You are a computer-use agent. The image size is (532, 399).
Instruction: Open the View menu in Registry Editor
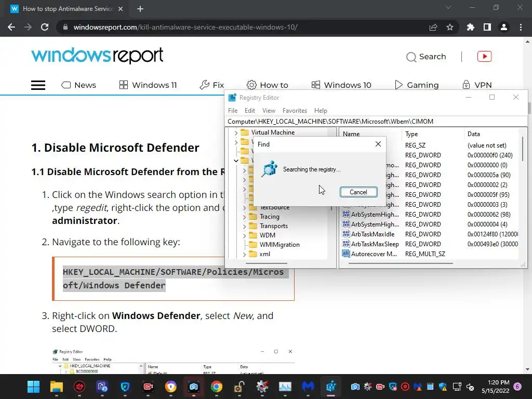269,111
